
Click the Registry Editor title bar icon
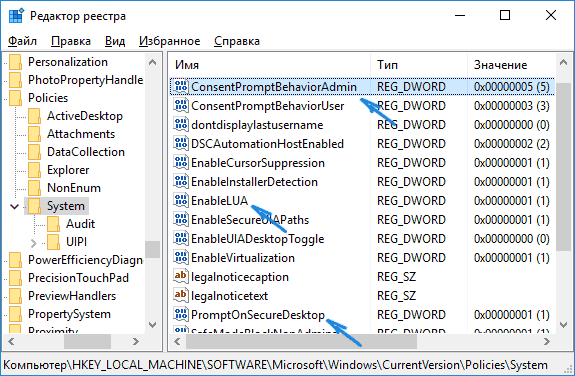(16, 16)
